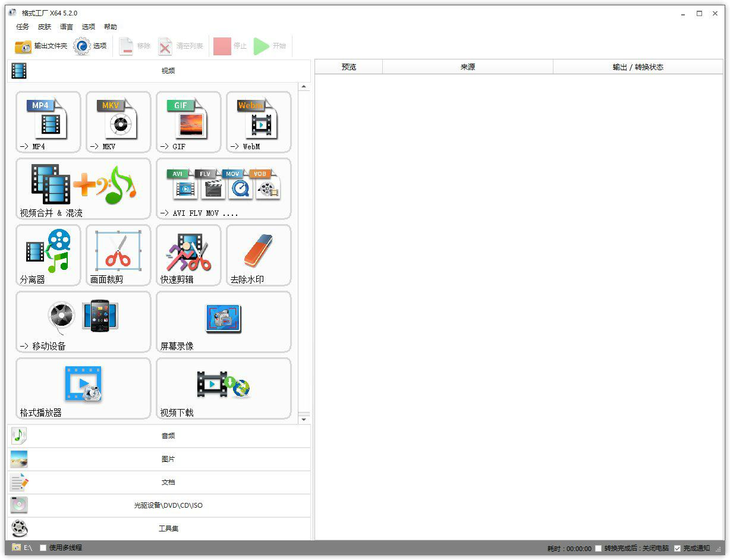Open the 光驱设备\DVD\CD\ISO section
The height and width of the screenshot is (560, 730).
[168, 505]
